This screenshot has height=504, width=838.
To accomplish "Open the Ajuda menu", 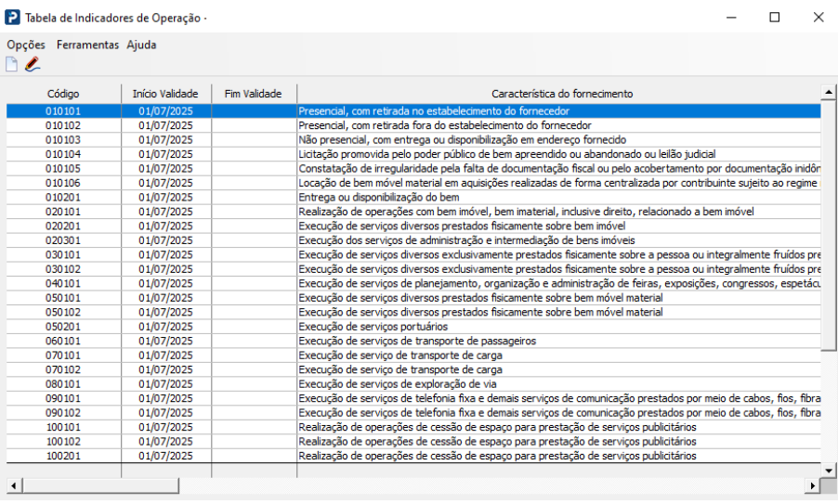I will tap(141, 45).
